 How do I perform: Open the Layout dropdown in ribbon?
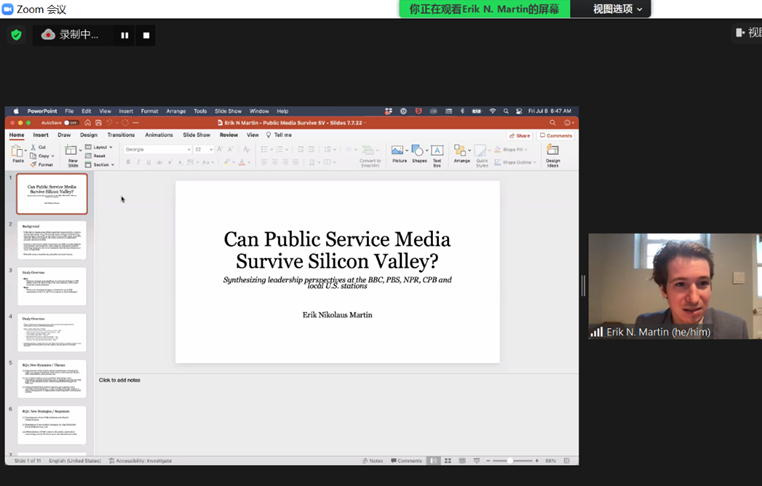(101, 147)
